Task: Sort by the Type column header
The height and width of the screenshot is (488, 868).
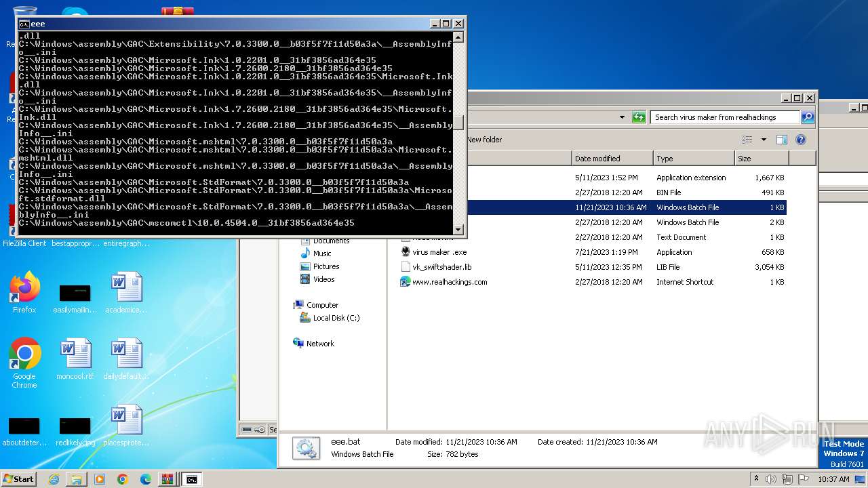Action: pyautogui.click(x=694, y=159)
